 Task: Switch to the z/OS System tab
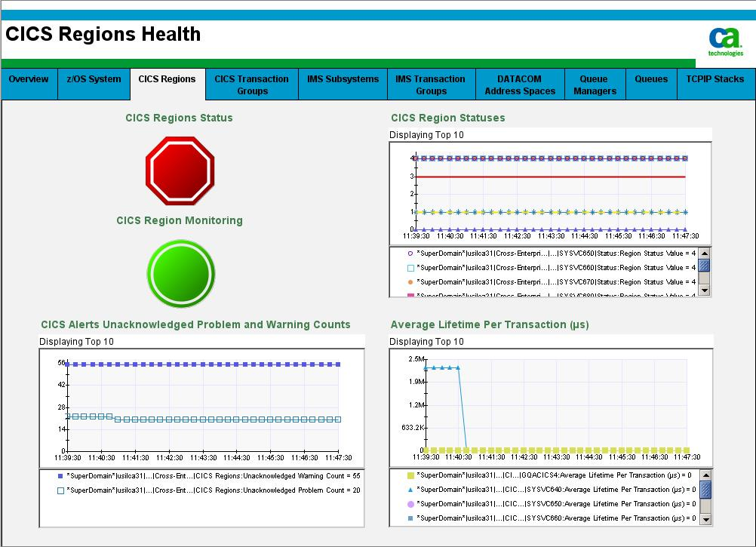(x=94, y=85)
